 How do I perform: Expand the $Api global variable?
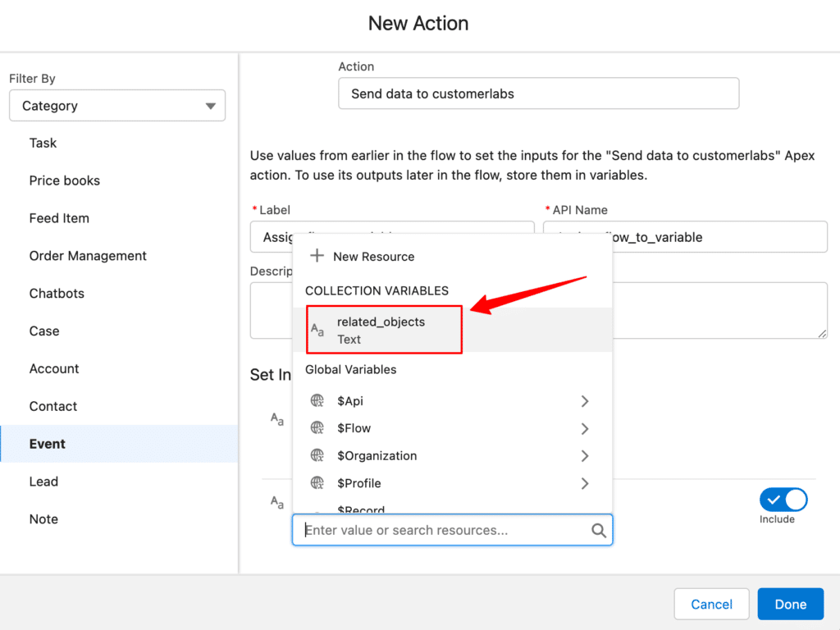tap(584, 401)
